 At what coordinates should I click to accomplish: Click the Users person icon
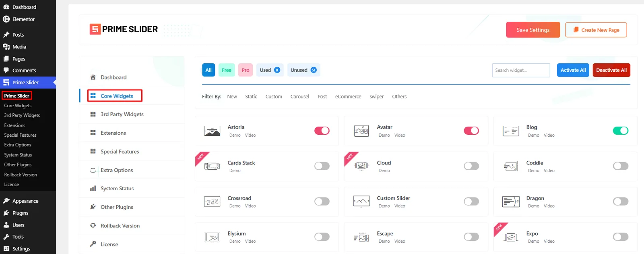click(x=6, y=225)
